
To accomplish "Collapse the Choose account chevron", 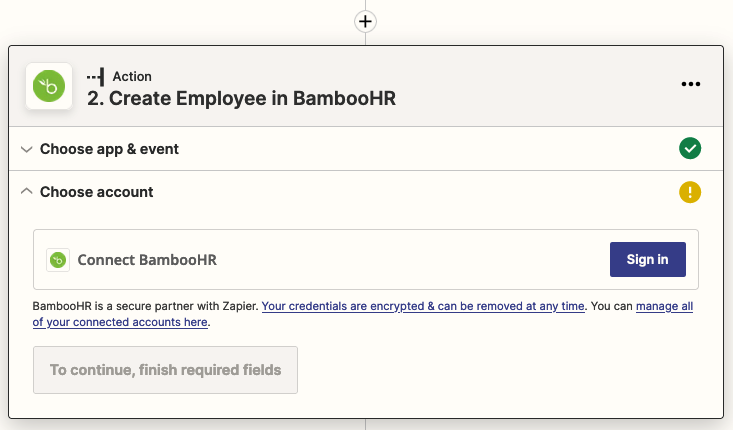I will (26, 192).
